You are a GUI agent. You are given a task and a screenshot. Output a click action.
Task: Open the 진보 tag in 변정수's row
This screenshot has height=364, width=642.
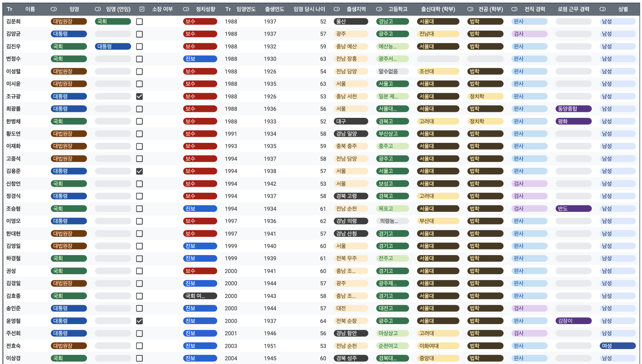(x=200, y=59)
